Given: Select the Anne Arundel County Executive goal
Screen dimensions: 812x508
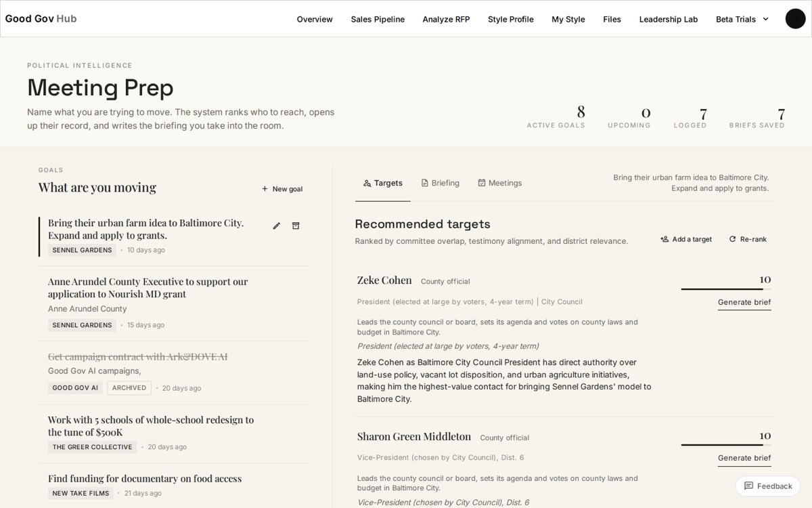Looking at the screenshot, I should (174, 303).
